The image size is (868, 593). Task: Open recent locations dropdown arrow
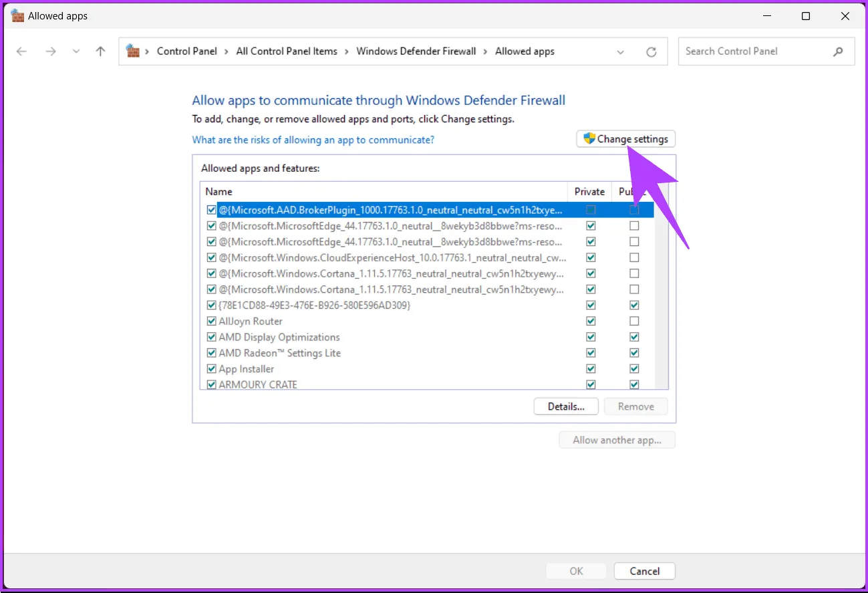click(76, 51)
